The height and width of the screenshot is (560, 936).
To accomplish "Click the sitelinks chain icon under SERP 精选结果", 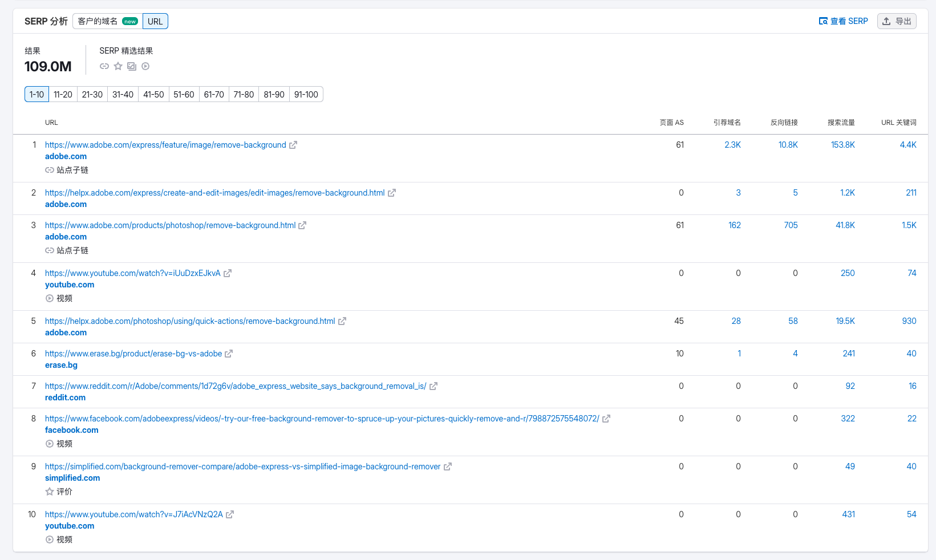I will click(104, 66).
